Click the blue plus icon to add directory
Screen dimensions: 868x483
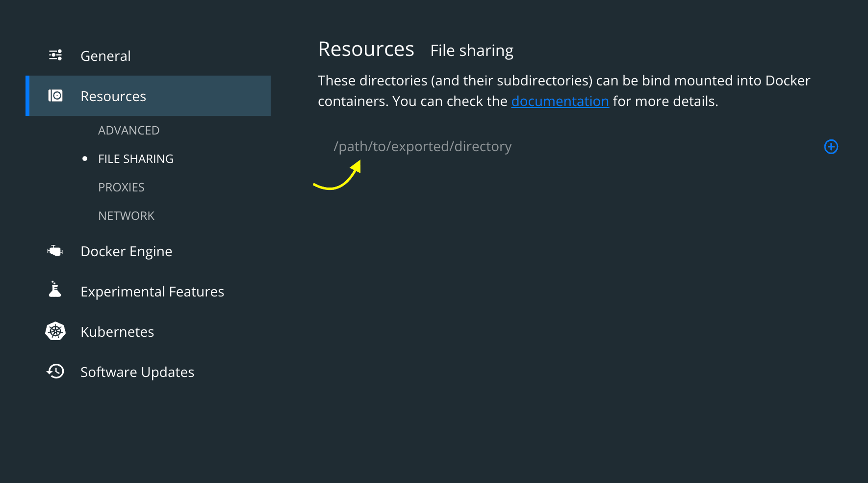coord(831,147)
